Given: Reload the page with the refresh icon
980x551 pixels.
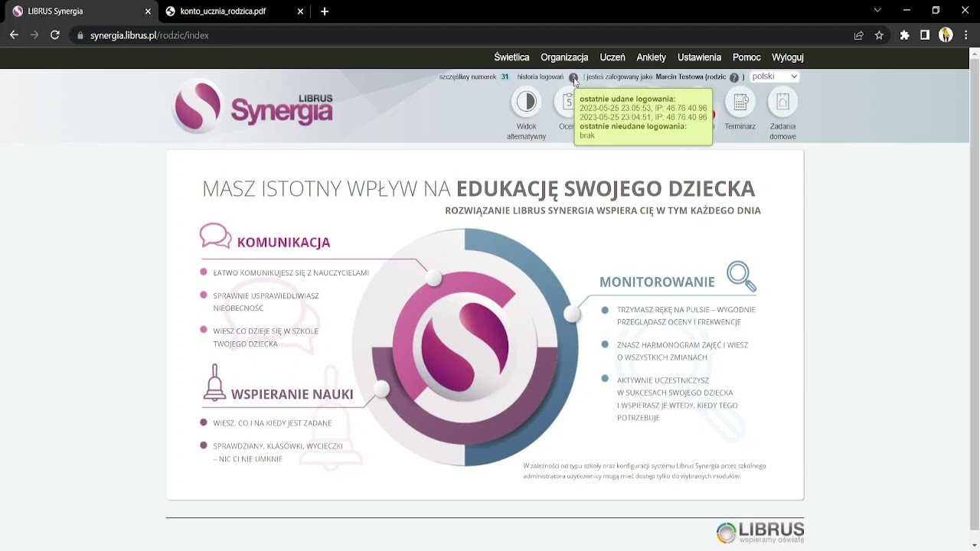Looking at the screenshot, I should click(55, 35).
